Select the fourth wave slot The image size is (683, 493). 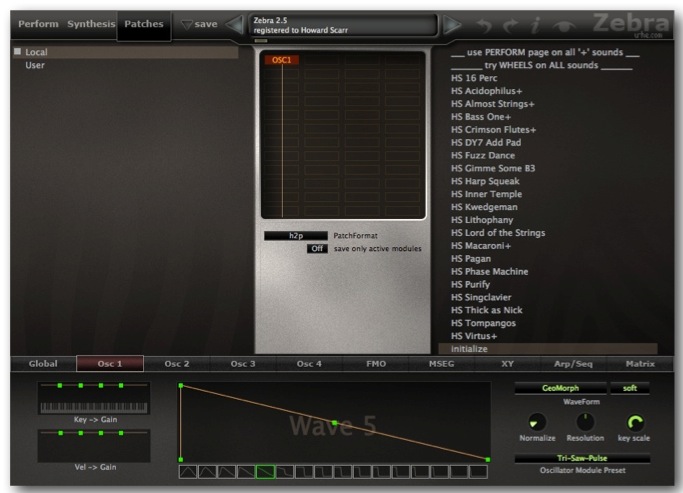point(246,472)
